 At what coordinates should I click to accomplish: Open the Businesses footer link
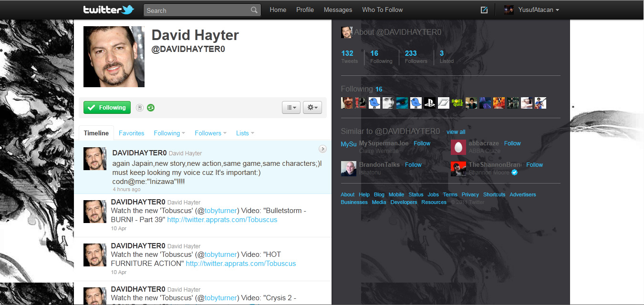coord(354,202)
